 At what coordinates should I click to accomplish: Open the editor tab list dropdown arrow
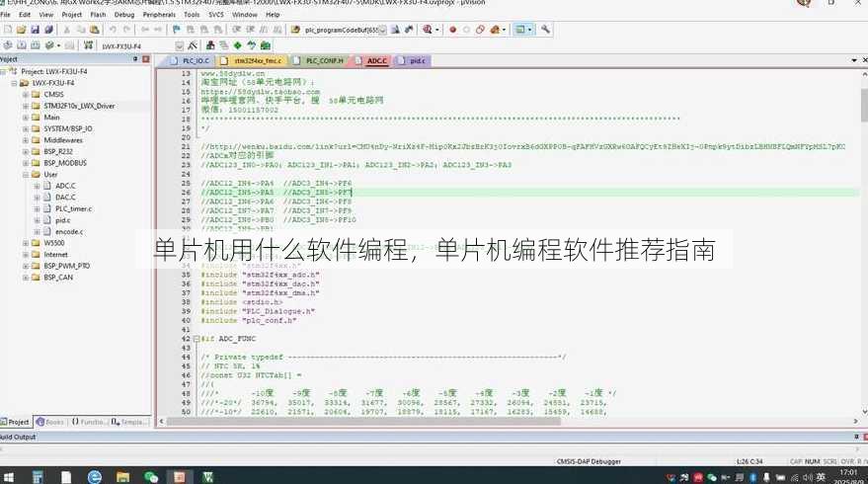coord(854,60)
